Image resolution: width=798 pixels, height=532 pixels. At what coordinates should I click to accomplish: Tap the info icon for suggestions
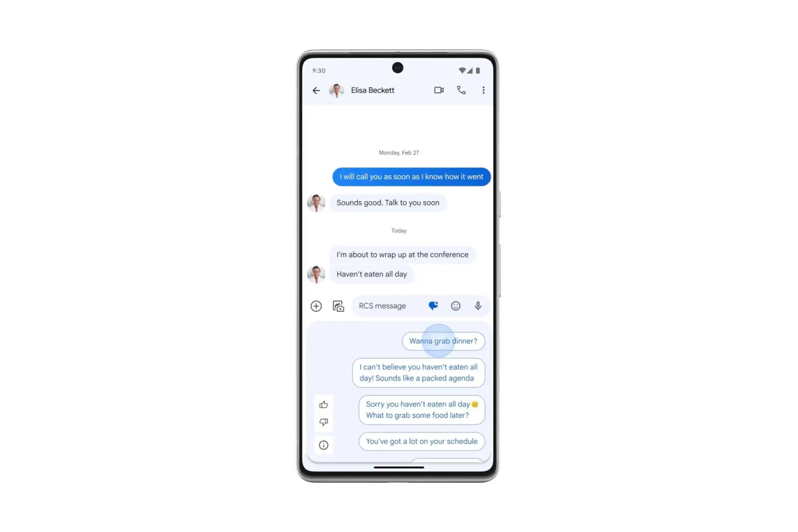[x=324, y=445]
